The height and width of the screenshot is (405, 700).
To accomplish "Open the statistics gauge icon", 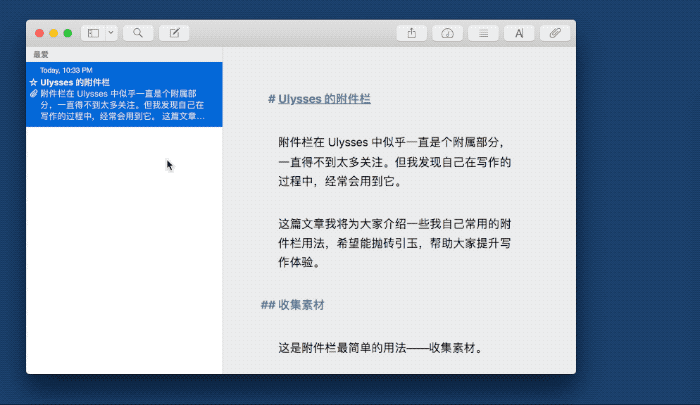I will 447,33.
